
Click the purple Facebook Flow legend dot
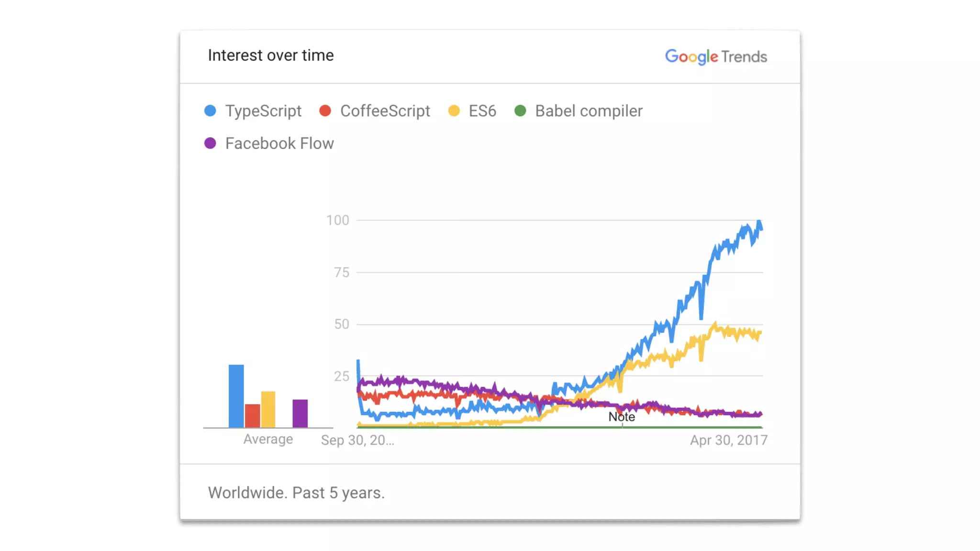tap(210, 143)
